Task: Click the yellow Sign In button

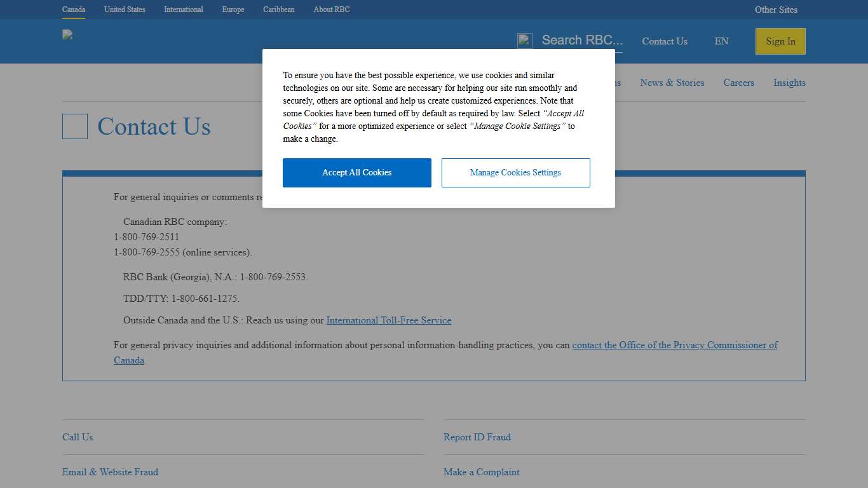Action: (x=780, y=41)
